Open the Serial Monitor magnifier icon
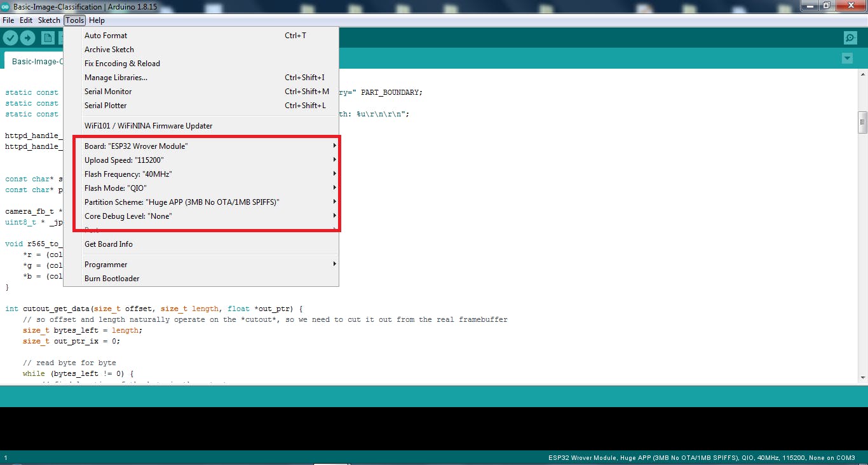Viewport: 868px width, 465px height. click(x=850, y=38)
